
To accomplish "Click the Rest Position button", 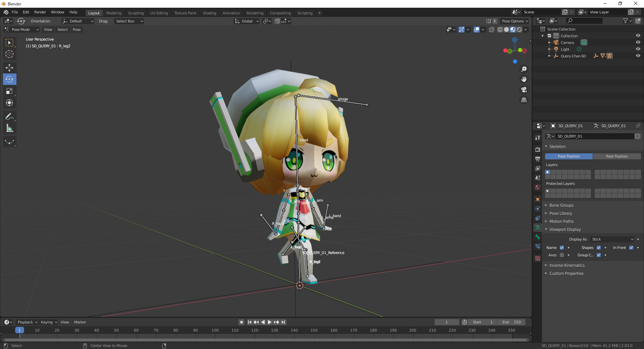I will pos(617,156).
